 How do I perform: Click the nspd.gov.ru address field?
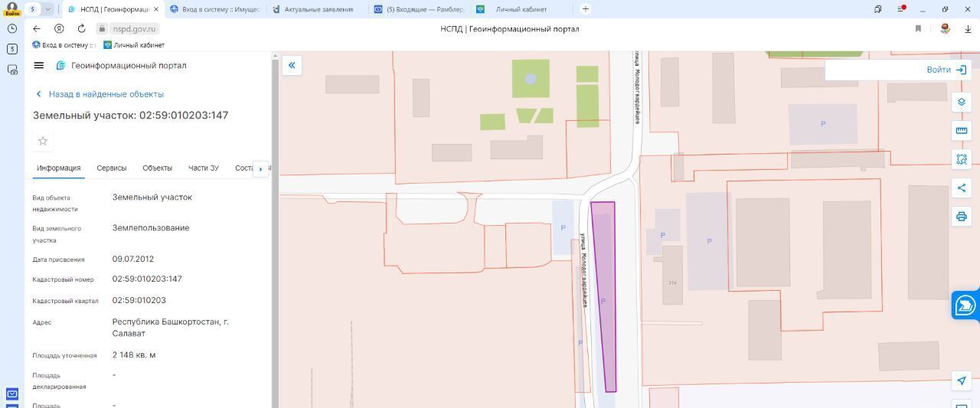(134, 28)
